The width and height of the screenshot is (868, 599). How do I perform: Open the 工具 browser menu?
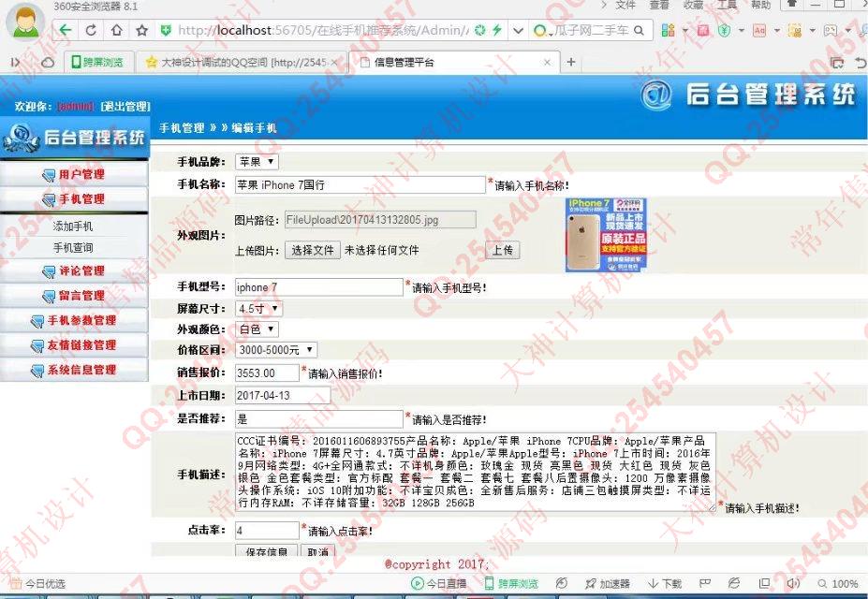(x=727, y=5)
